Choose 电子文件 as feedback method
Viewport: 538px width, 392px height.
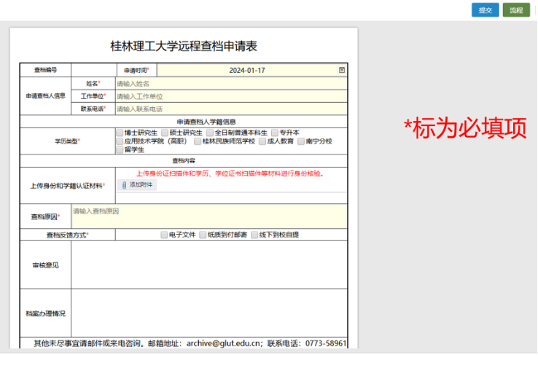click(164, 235)
